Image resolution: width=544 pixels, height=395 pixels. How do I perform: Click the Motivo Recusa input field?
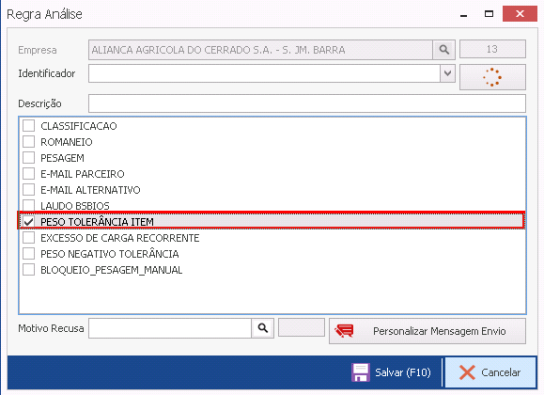[170, 328]
